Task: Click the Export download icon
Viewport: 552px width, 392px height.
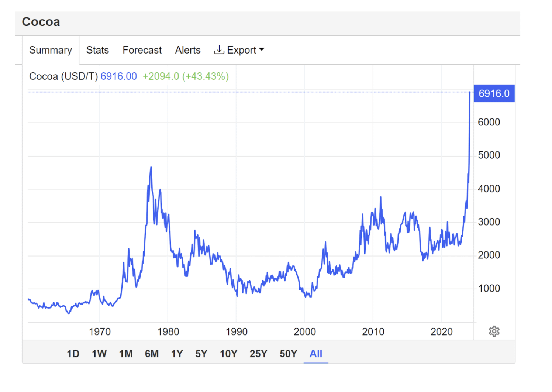Action: [x=219, y=50]
